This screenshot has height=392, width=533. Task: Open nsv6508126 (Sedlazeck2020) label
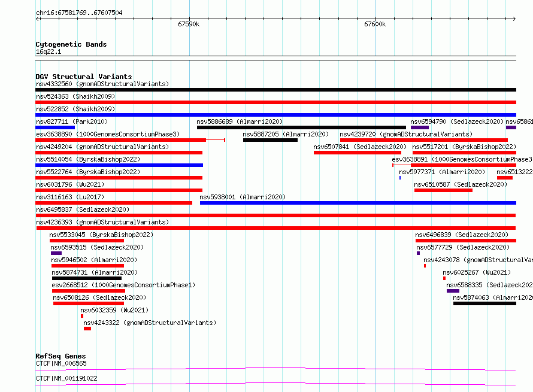pos(99,297)
